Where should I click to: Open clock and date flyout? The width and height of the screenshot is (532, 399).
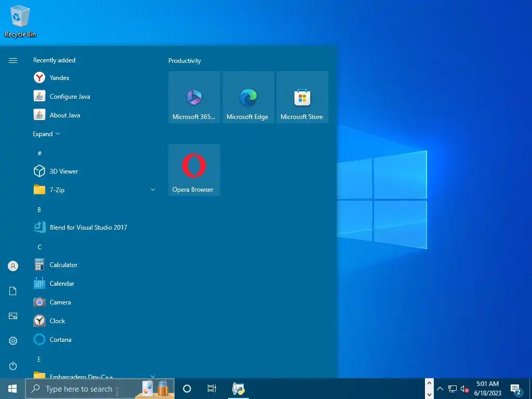pyautogui.click(x=487, y=389)
